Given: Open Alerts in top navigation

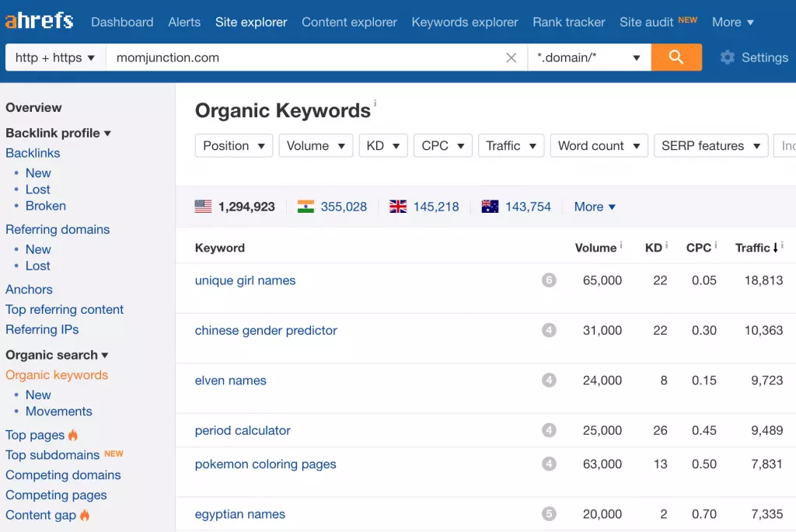Looking at the screenshot, I should 184,23.
